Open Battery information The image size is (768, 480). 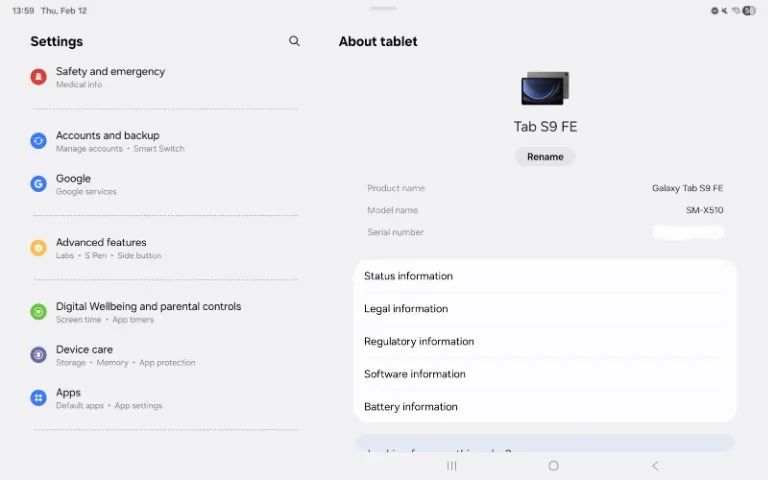click(545, 407)
